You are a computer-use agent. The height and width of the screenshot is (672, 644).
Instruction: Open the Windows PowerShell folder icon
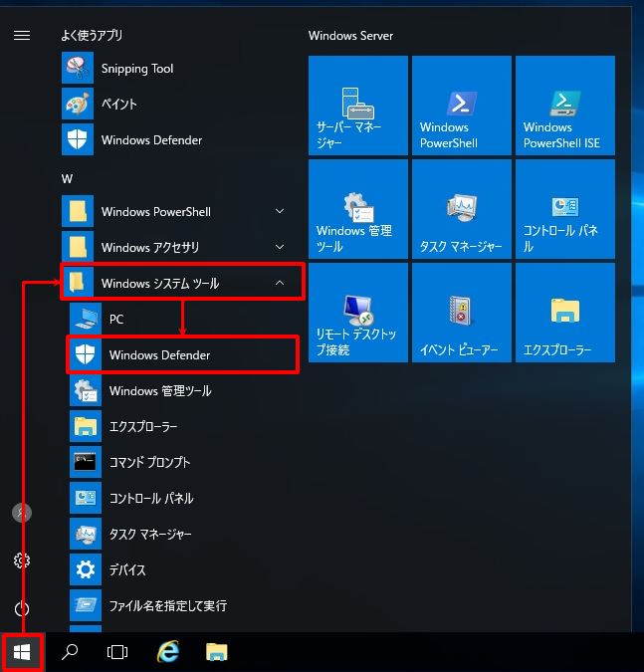[78, 211]
